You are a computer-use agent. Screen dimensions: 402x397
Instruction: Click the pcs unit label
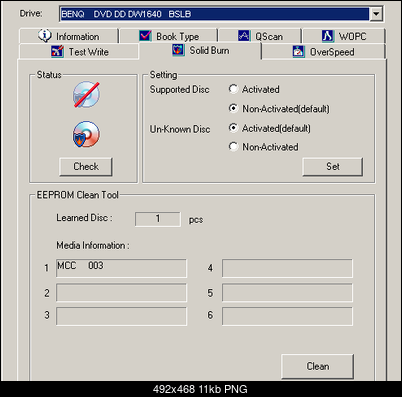[x=196, y=220]
